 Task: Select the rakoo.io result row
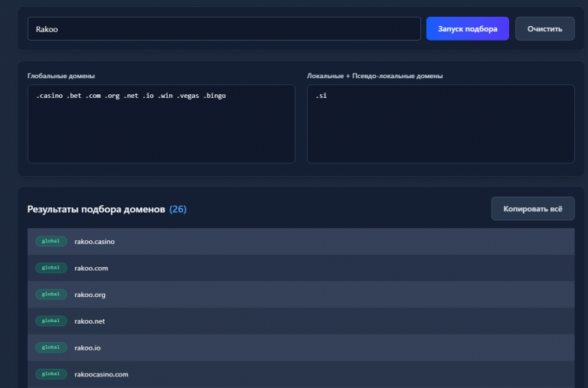click(x=301, y=348)
